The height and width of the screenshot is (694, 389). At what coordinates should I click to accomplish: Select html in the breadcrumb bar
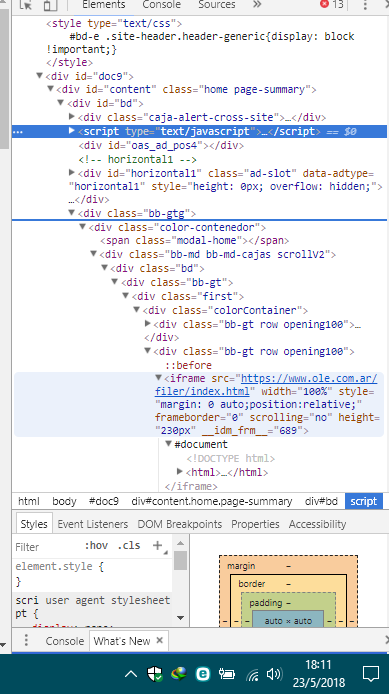(x=29, y=501)
